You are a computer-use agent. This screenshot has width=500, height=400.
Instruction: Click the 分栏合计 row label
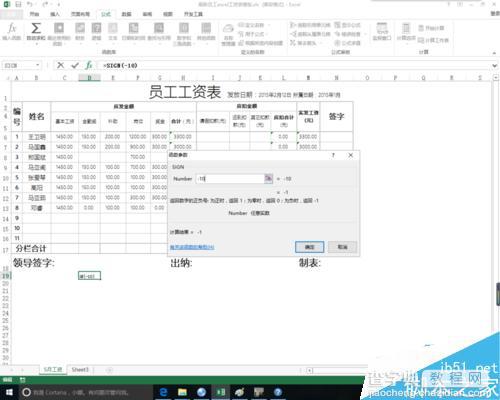[x=31, y=248]
